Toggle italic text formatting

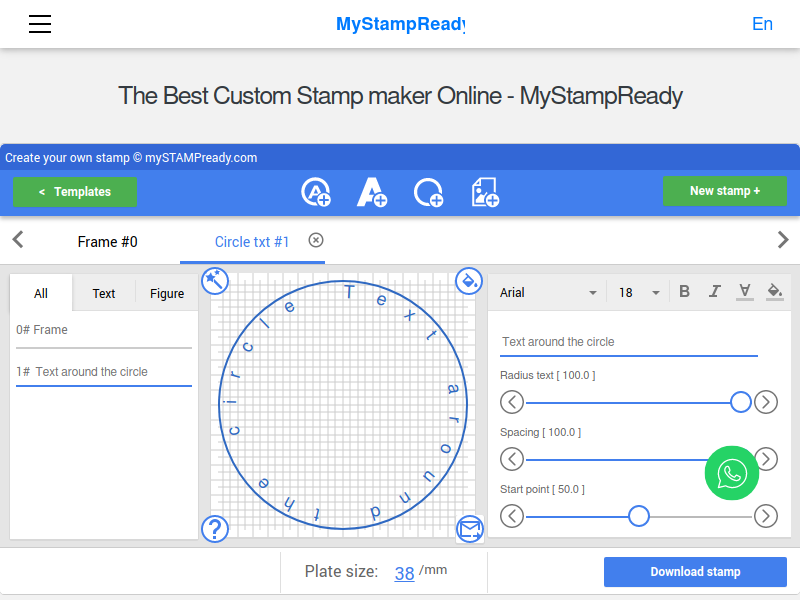click(714, 291)
